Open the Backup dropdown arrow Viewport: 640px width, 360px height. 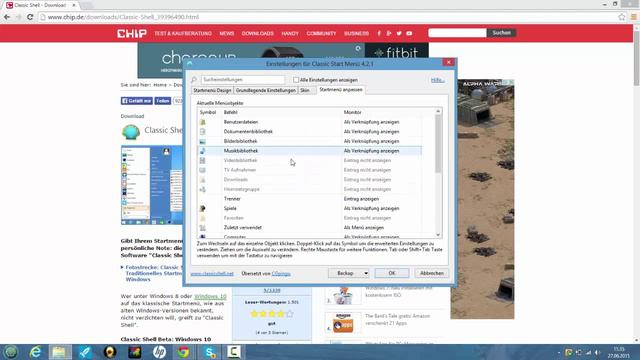pos(366,273)
